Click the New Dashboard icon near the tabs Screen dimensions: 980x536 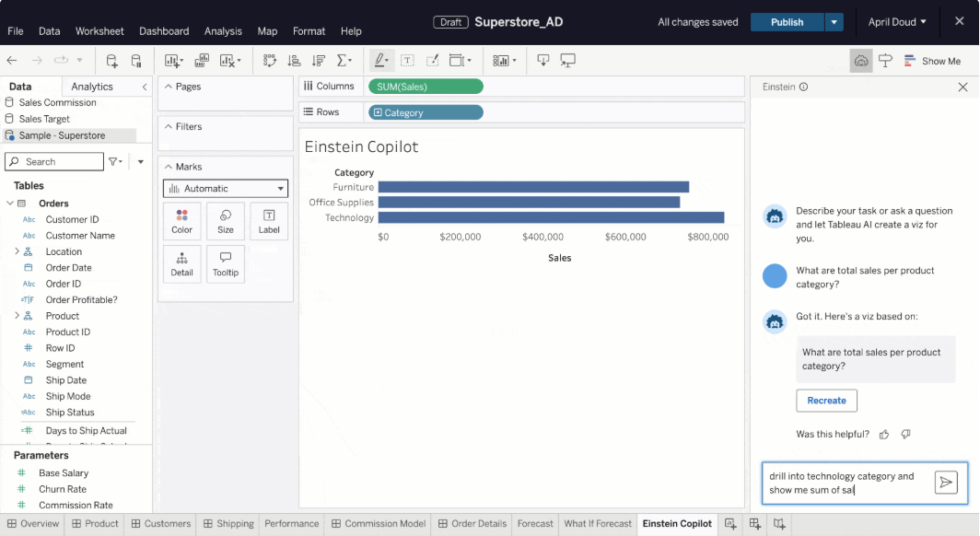click(x=755, y=524)
